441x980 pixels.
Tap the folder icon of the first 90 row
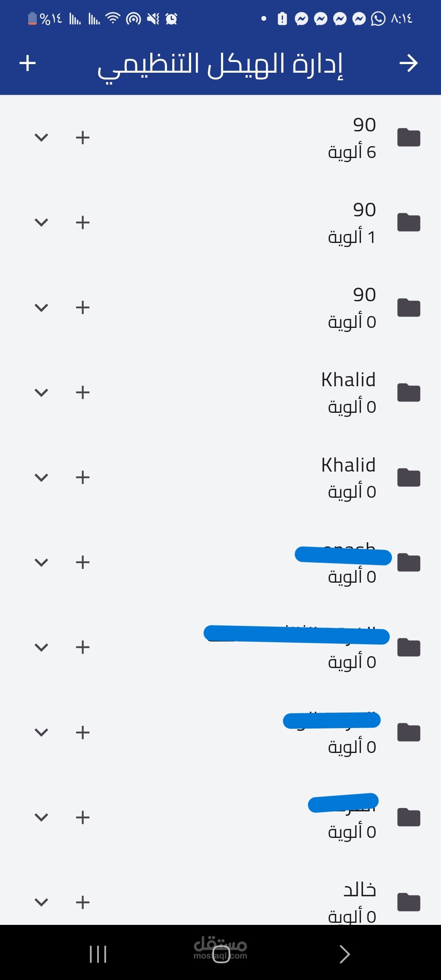coord(409,138)
